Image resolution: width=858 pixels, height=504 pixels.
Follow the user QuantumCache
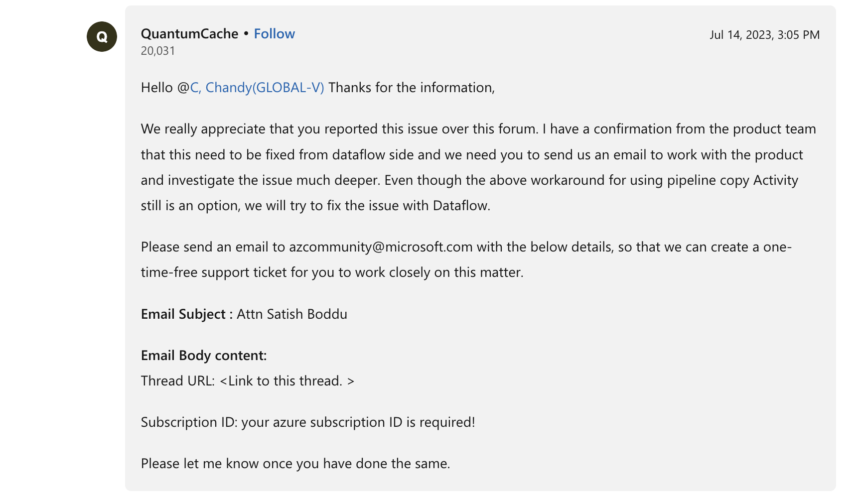tap(274, 34)
